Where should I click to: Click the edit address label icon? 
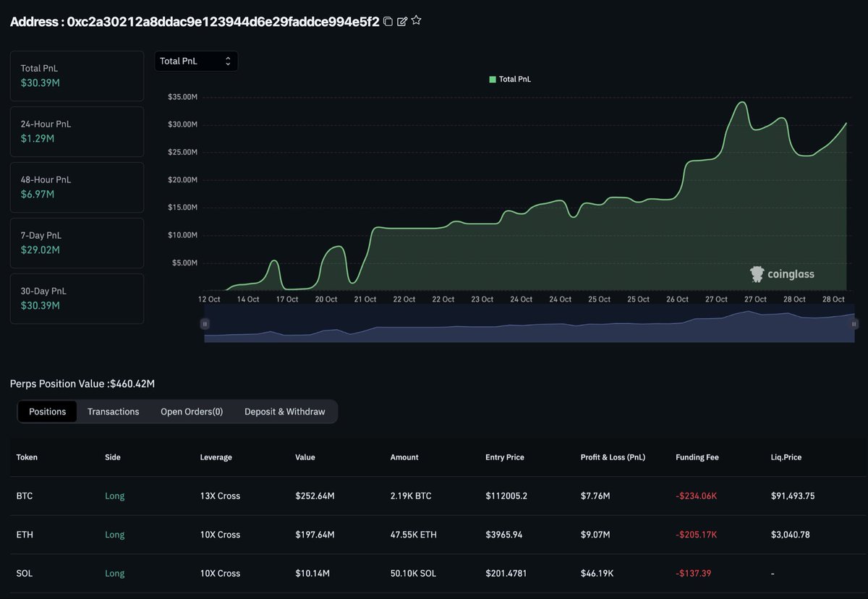tap(402, 22)
